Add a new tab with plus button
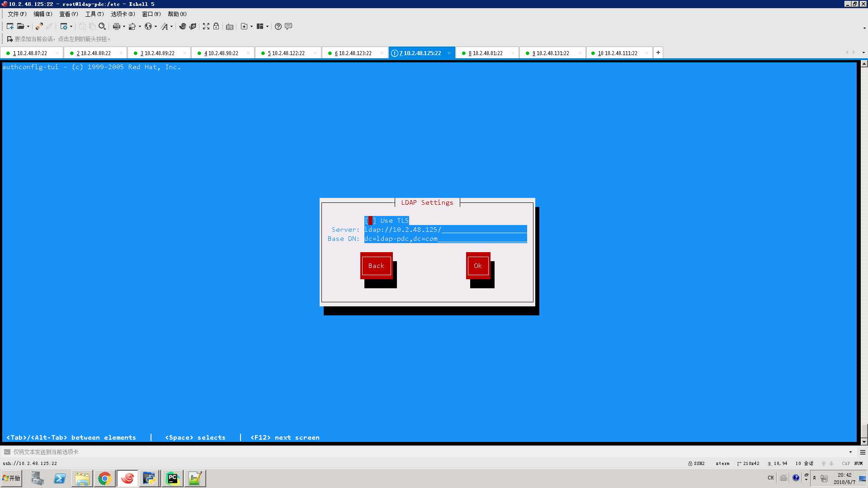Image resolution: width=868 pixels, height=488 pixels. [x=658, y=53]
